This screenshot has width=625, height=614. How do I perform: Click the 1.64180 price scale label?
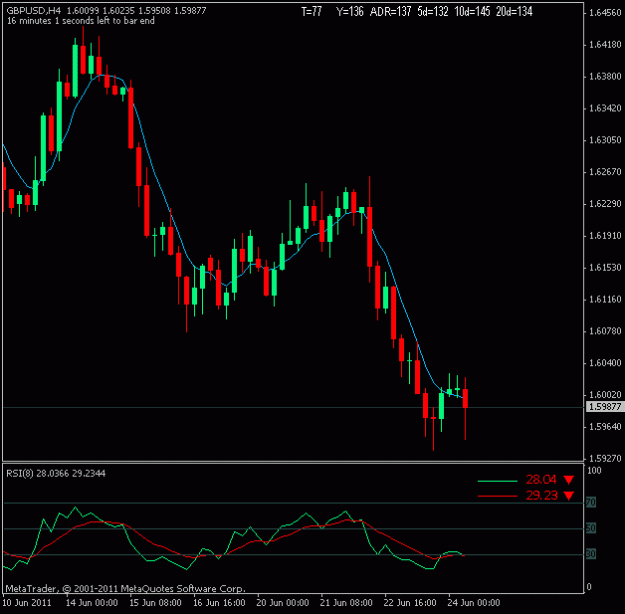(605, 45)
